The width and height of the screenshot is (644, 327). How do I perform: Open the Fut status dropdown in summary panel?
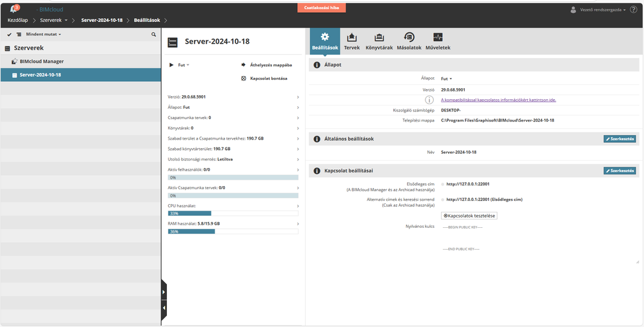[x=184, y=65]
